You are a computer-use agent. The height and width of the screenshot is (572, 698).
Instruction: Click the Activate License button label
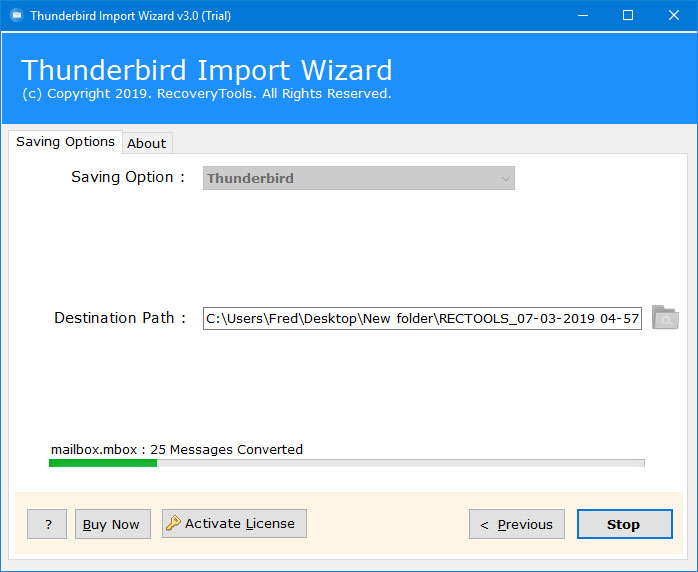(240, 523)
